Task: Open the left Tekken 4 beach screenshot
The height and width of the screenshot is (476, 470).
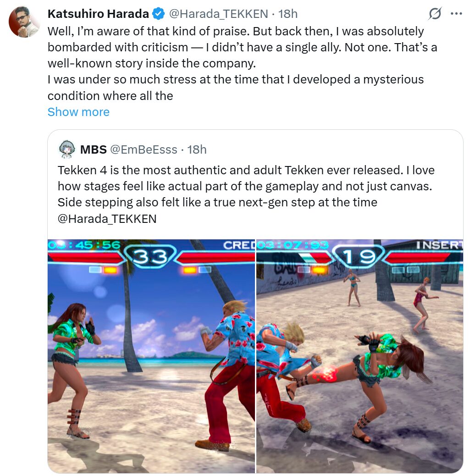Action: coord(151,356)
